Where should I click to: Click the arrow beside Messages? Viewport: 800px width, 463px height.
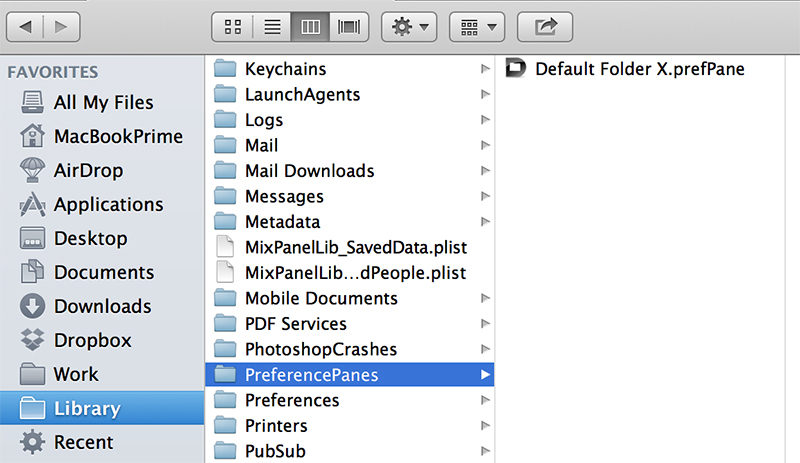click(x=485, y=196)
